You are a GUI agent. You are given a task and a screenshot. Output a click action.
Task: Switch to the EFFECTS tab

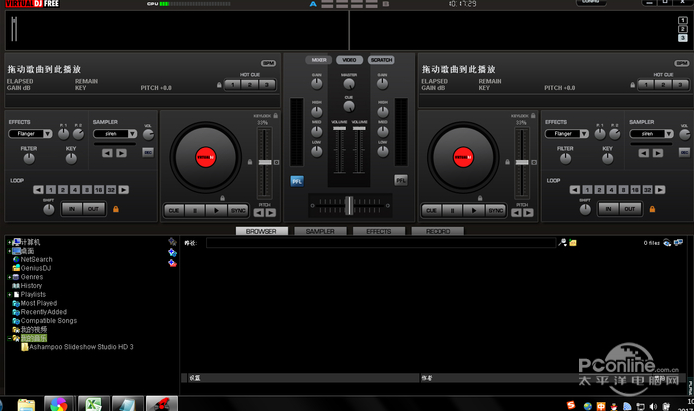pos(379,231)
